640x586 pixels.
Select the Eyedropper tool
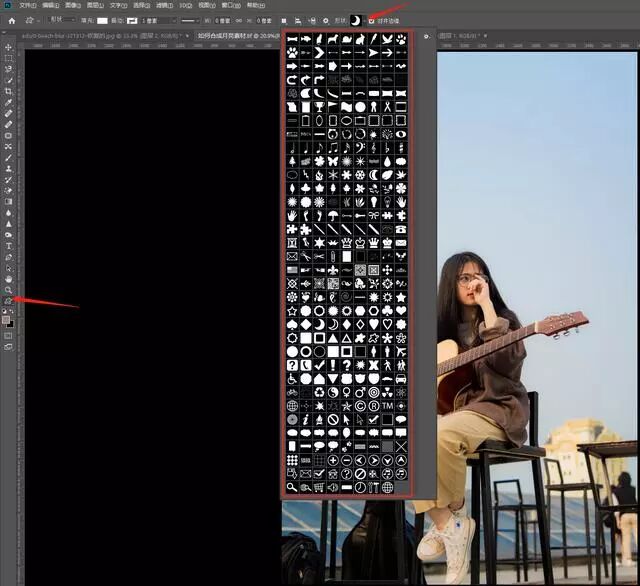pyautogui.click(x=8, y=102)
